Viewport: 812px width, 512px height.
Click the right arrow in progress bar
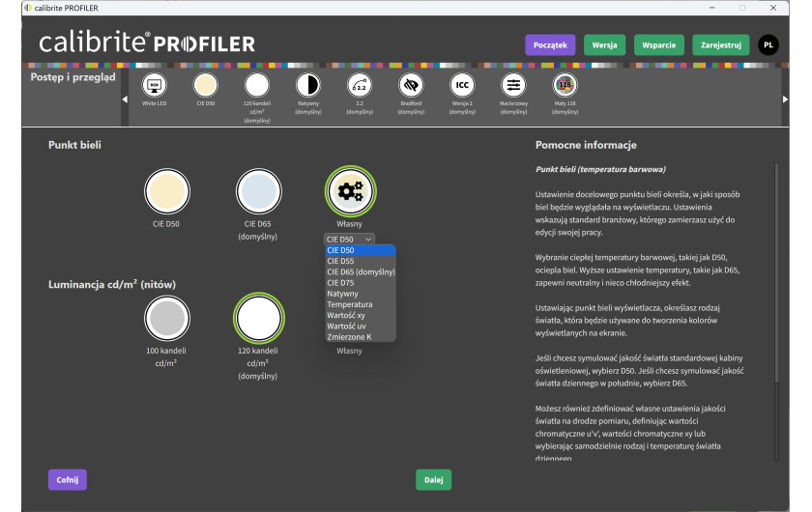[785, 99]
